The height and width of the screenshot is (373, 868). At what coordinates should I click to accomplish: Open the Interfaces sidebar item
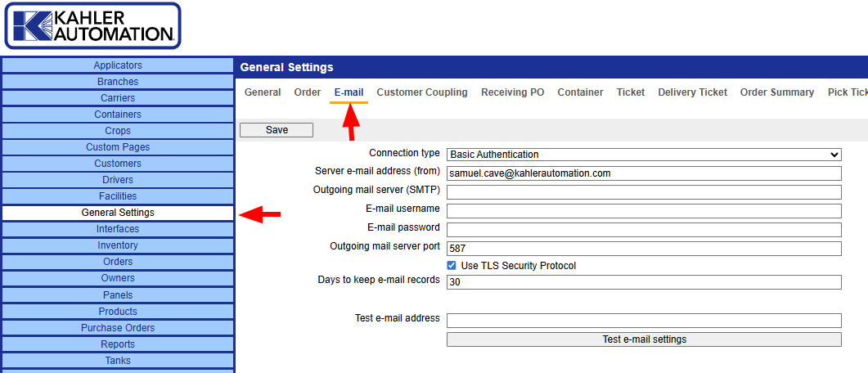point(118,229)
